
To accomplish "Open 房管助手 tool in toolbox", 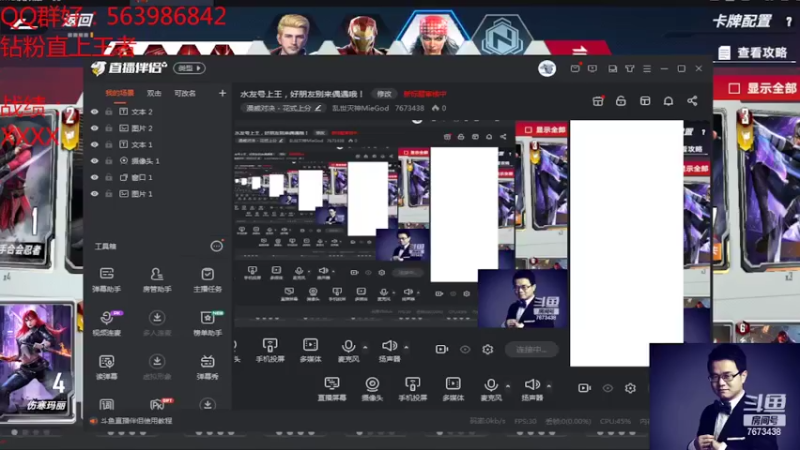I will tap(157, 280).
